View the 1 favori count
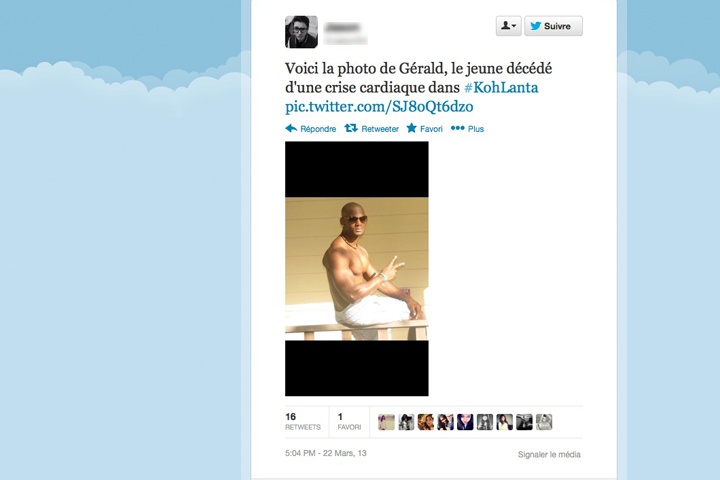This screenshot has width=720, height=480. (x=349, y=421)
